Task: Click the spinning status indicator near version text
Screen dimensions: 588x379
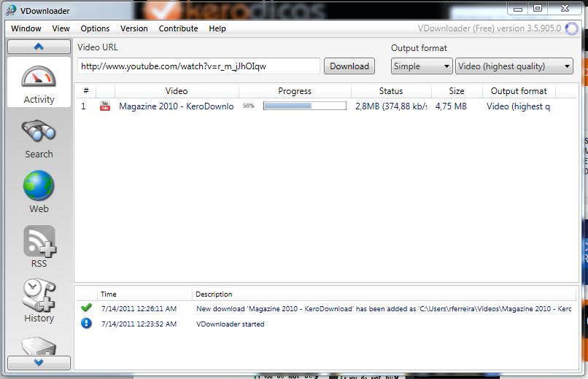Action: point(571,28)
